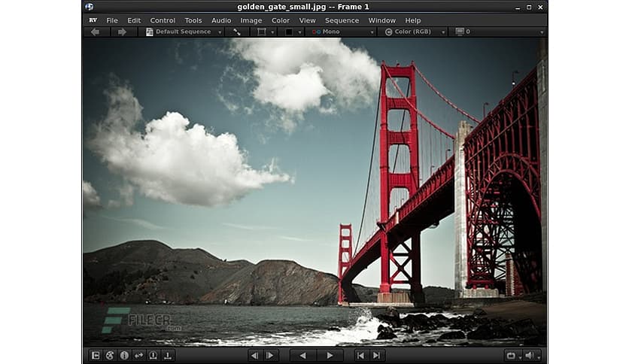The height and width of the screenshot is (364, 629).
Task: Open the Sequence menu
Action: tap(342, 20)
